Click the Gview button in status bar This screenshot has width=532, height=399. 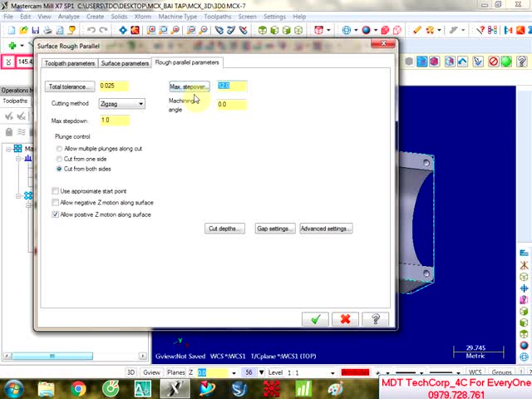coord(151,372)
